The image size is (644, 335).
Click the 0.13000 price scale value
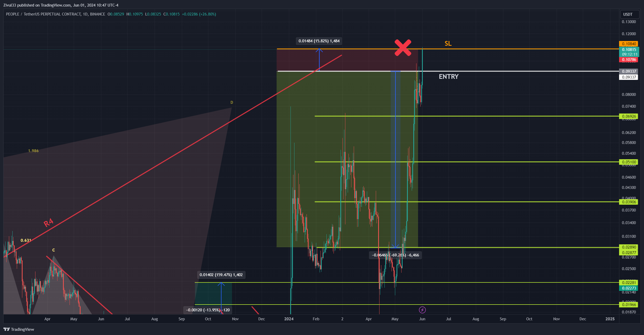point(629,22)
